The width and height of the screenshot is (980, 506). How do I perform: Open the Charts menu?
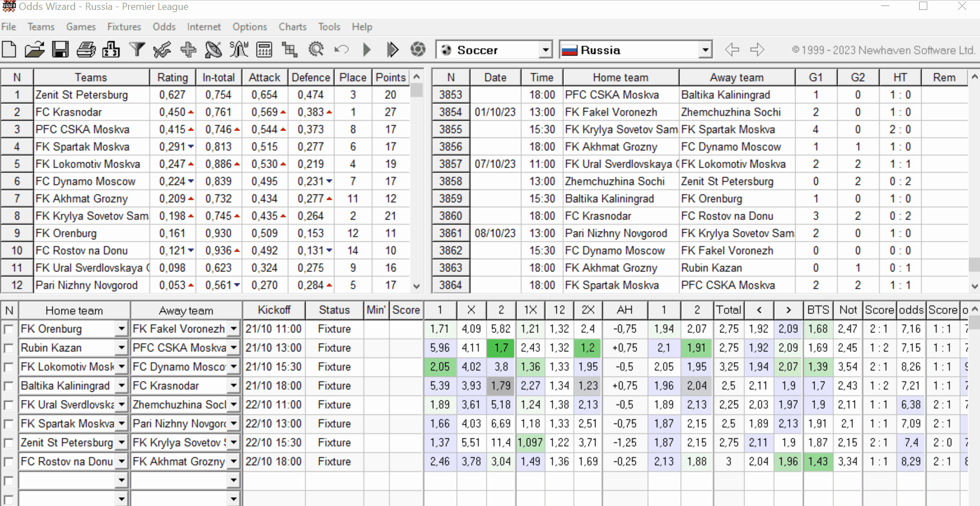coord(292,27)
